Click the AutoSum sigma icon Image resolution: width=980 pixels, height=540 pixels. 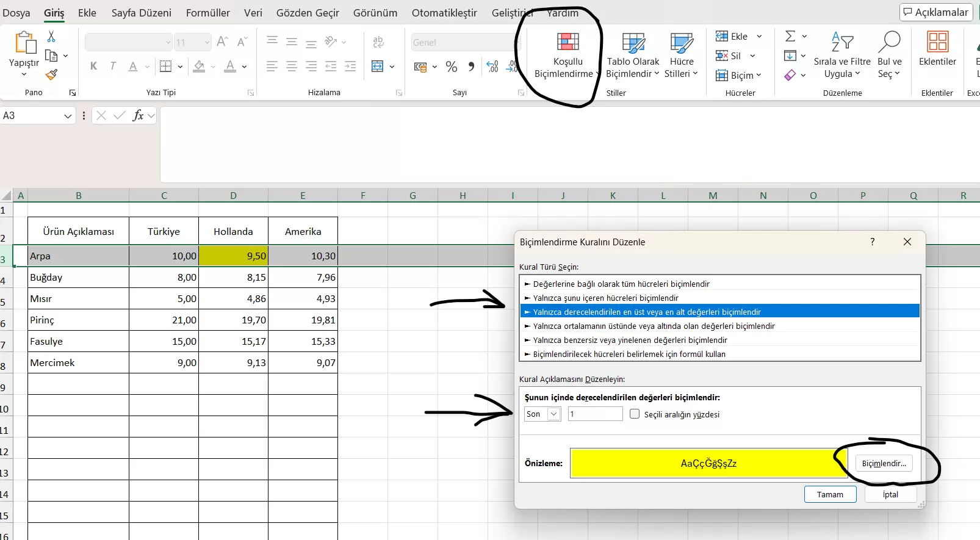[790, 37]
